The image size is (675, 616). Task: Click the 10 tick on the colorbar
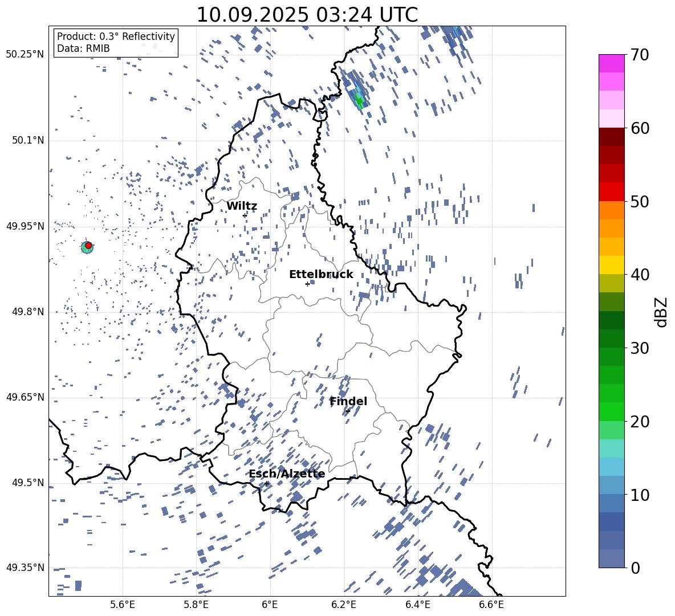[x=640, y=495]
